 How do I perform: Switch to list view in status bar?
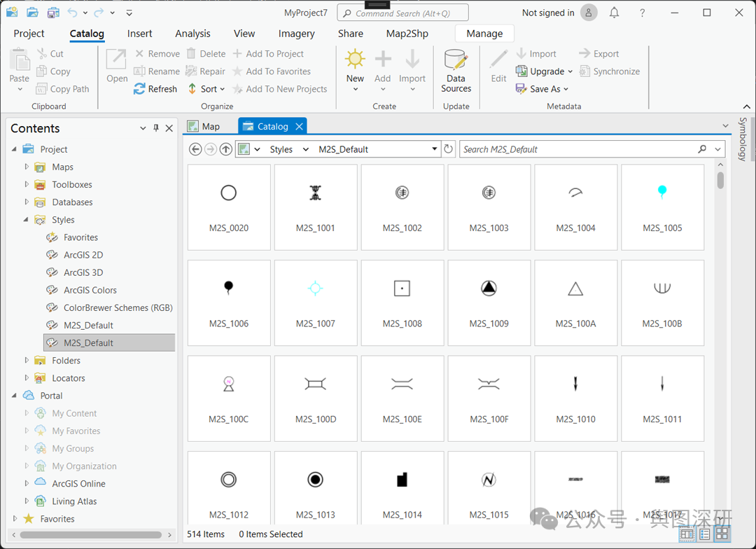(x=705, y=534)
